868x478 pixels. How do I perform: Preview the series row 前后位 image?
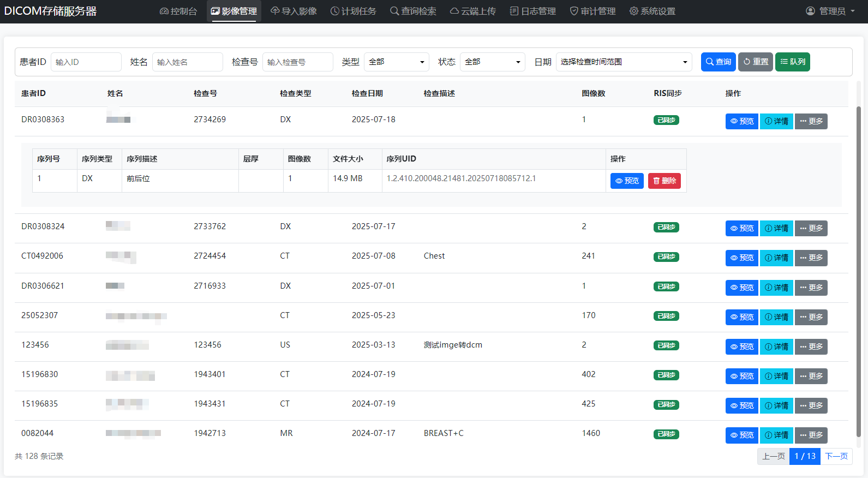point(627,181)
